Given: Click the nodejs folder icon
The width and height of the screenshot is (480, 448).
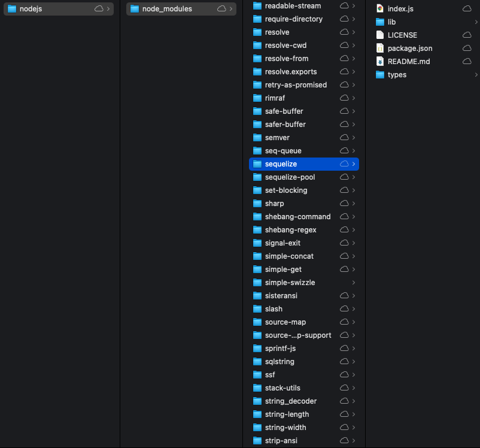Looking at the screenshot, I should pos(11,9).
